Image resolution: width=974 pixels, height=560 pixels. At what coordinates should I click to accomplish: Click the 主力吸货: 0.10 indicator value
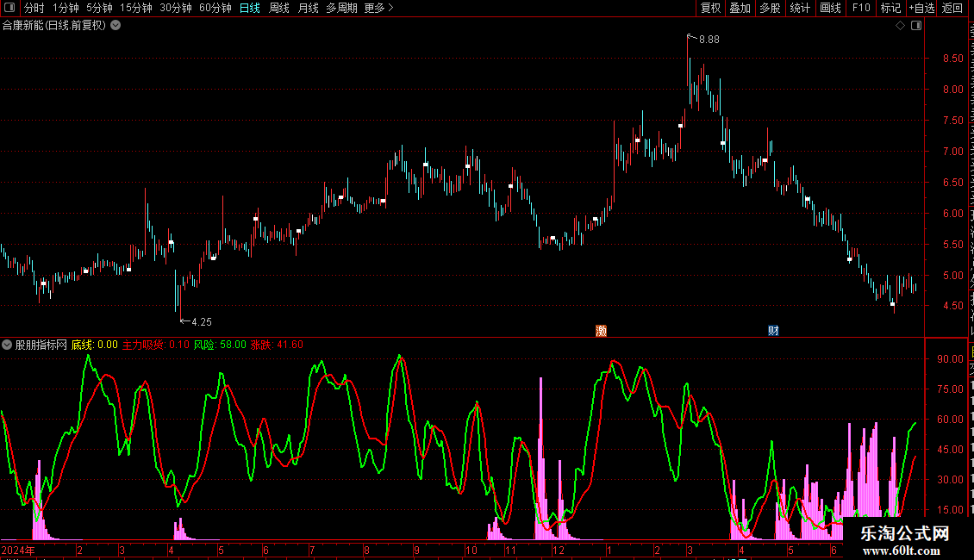[x=155, y=345]
